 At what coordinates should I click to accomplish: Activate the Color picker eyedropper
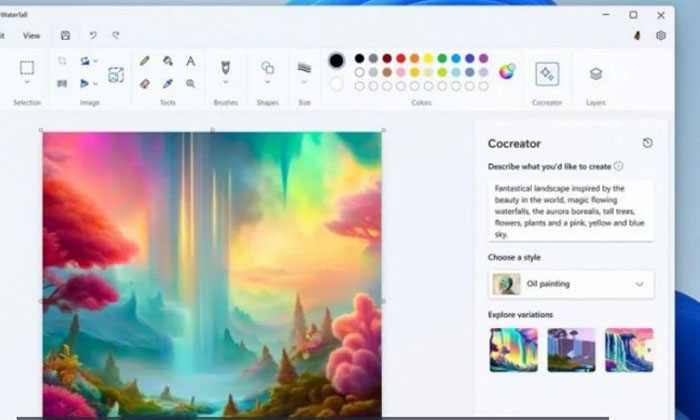(x=168, y=84)
